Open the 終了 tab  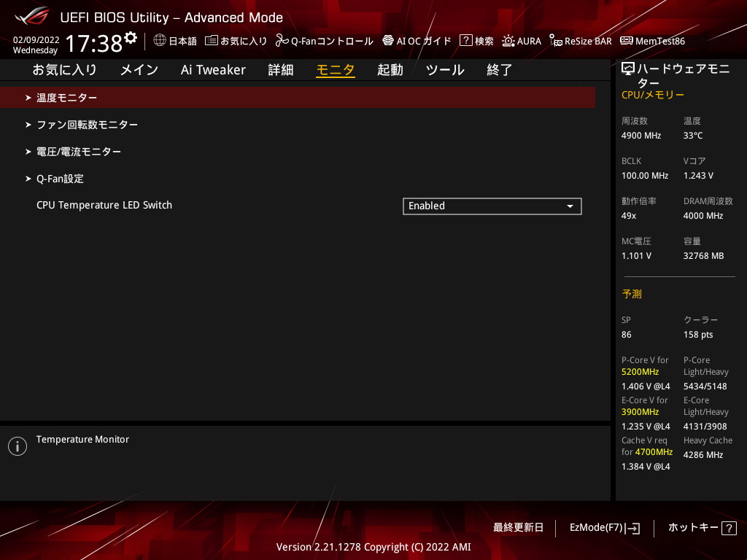point(499,70)
